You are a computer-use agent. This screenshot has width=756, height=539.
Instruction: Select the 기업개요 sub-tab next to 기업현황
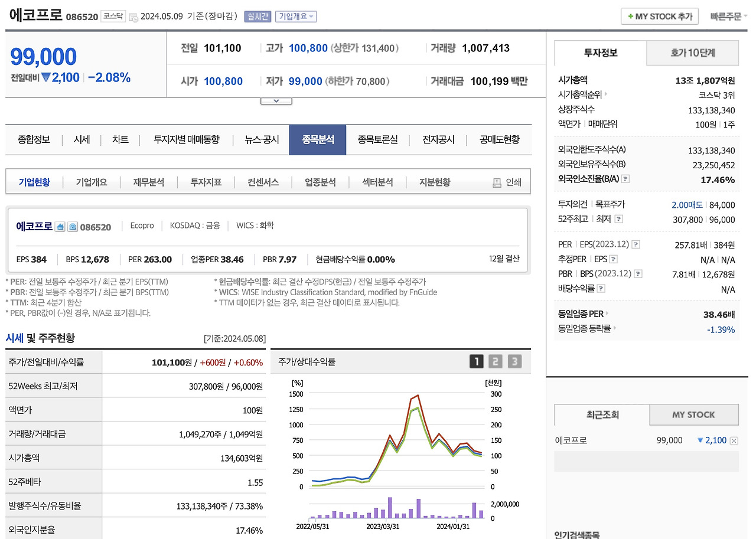coord(92,182)
